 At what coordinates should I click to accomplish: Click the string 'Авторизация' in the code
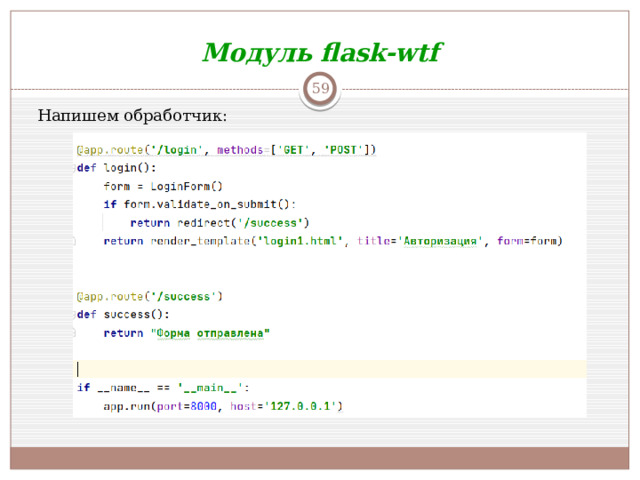click(x=440, y=241)
